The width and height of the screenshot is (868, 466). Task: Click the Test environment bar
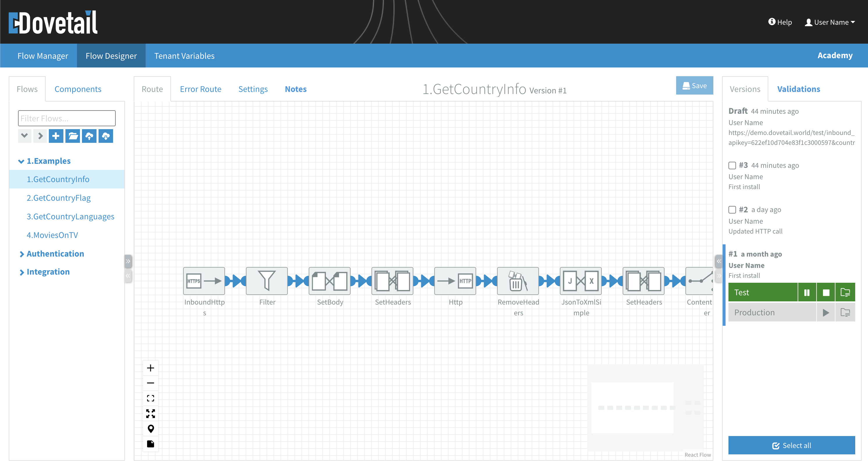[x=763, y=292]
